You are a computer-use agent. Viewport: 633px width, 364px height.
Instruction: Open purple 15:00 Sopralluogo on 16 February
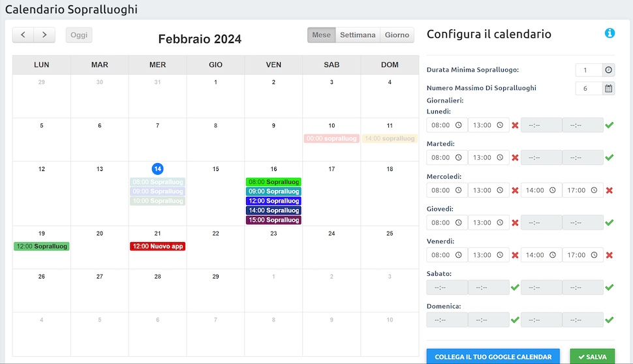(273, 220)
